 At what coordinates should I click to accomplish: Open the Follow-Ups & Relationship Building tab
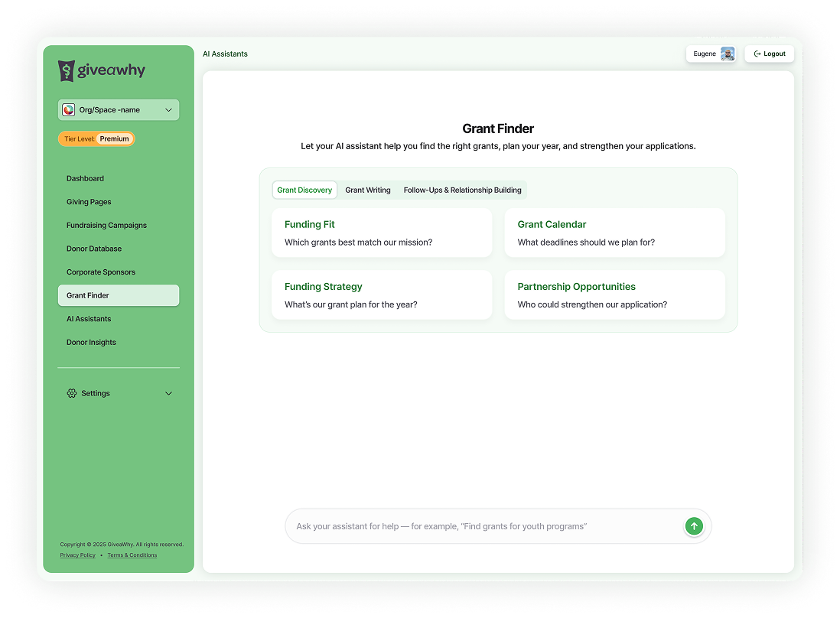462,190
